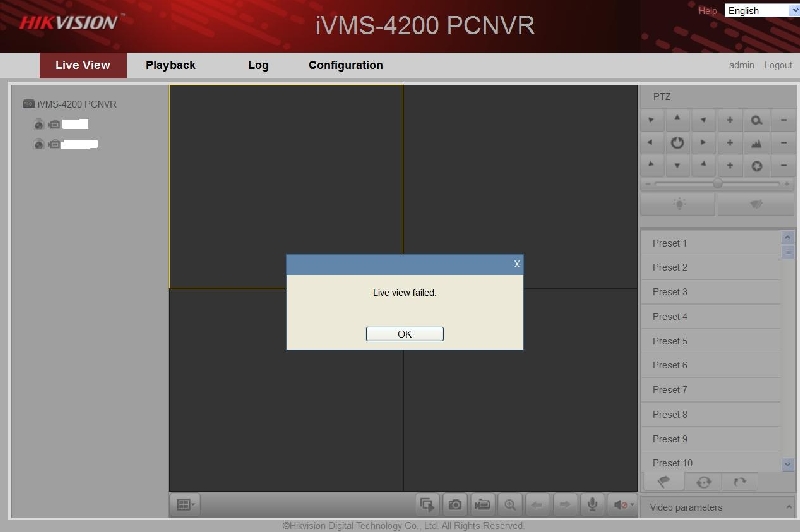Open the Log tab

pos(258,65)
